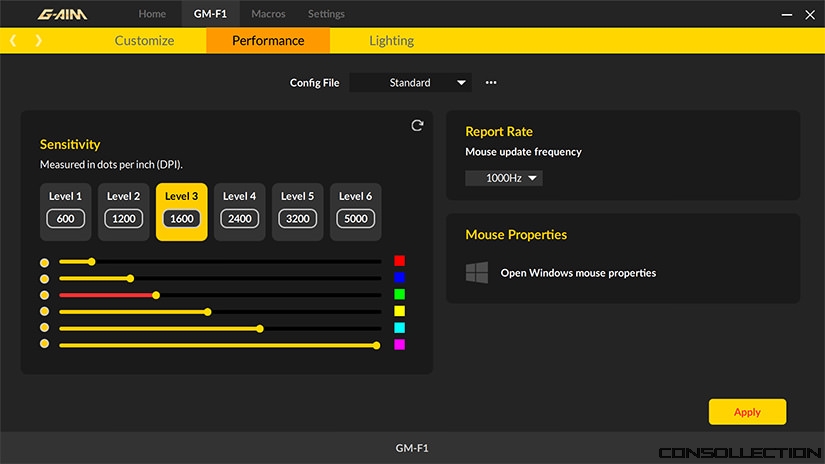Click the sixth DPI slider handle
The image size is (825, 464).
click(x=376, y=346)
